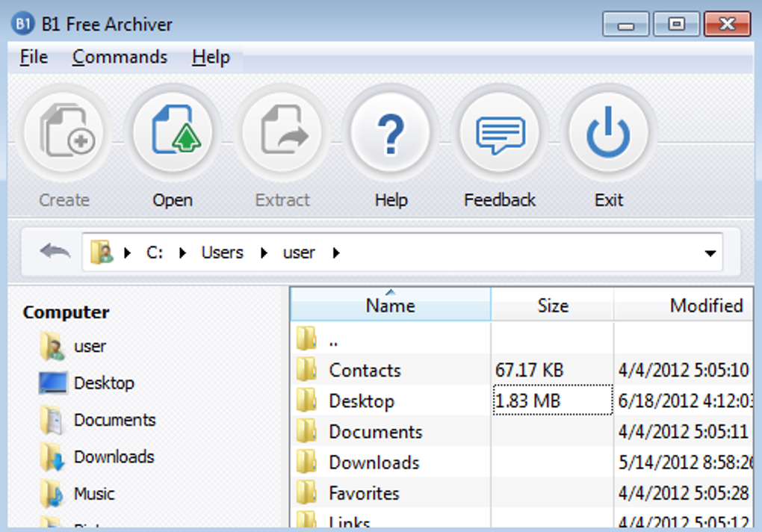Viewport: 762px width, 532px height.
Task: Minimize the B1 Free Archiver window
Action: click(625, 24)
